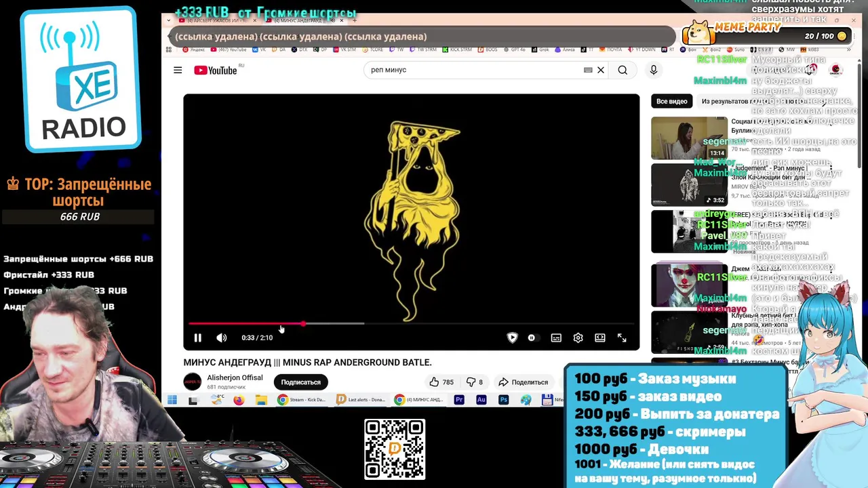Viewport: 868px width, 488px height.
Task: Subscribe with the 'Подписаться' button
Action: point(301,382)
